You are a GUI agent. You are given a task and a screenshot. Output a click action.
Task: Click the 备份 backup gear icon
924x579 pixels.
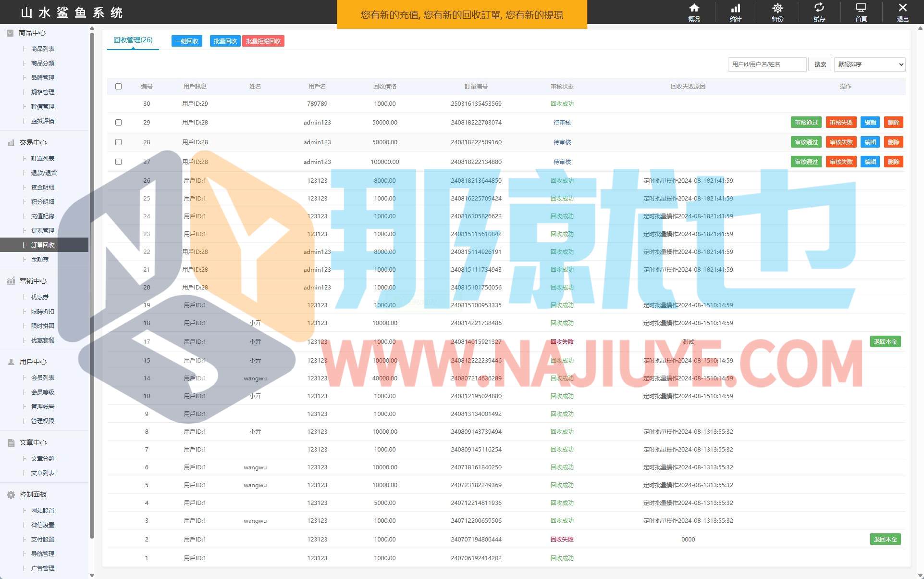777,8
